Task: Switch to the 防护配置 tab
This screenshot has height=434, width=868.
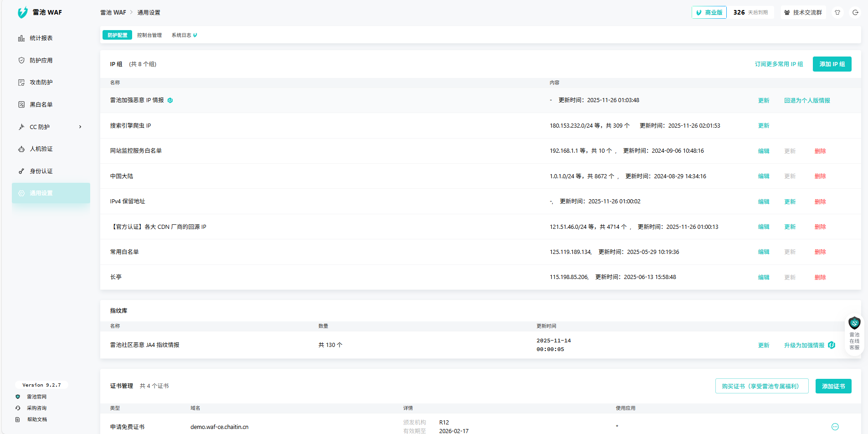Action: coord(118,35)
